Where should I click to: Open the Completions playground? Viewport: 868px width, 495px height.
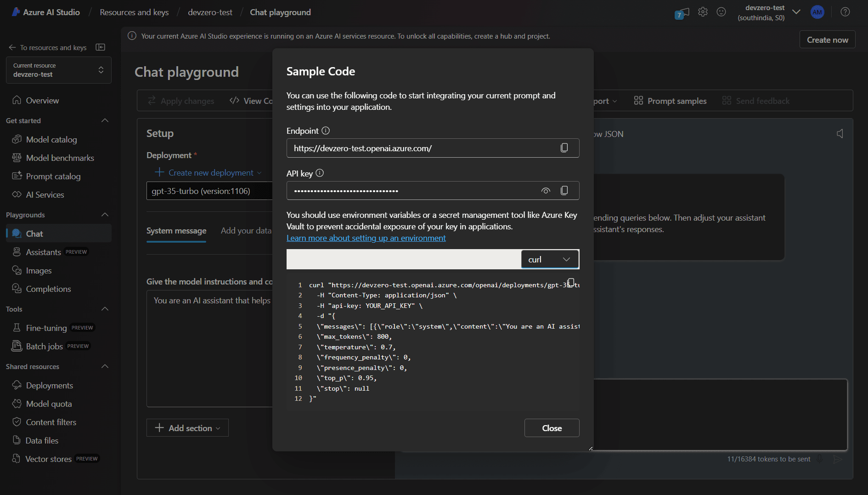pos(47,289)
